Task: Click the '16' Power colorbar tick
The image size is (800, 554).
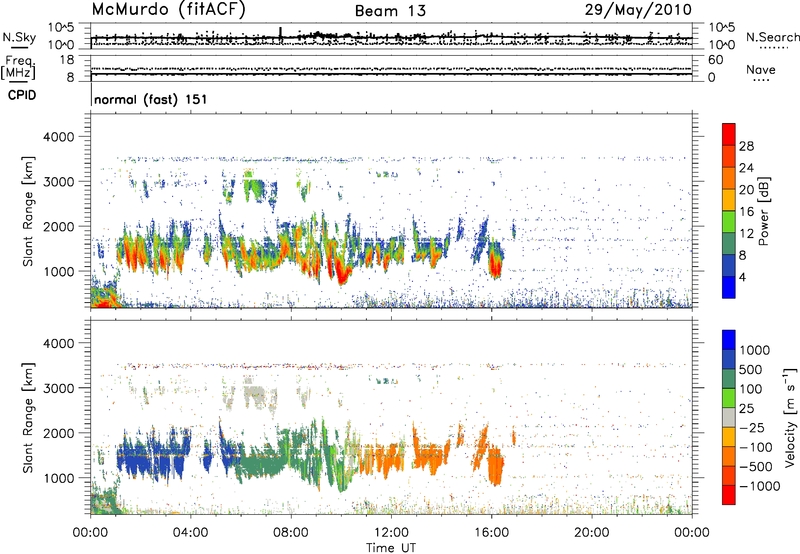Action: point(746,212)
